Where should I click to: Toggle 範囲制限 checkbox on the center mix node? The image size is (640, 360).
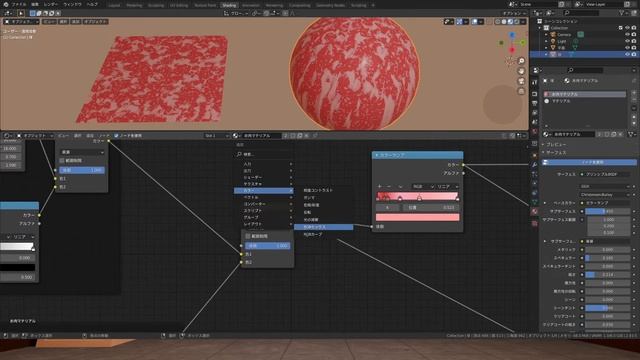point(248,236)
